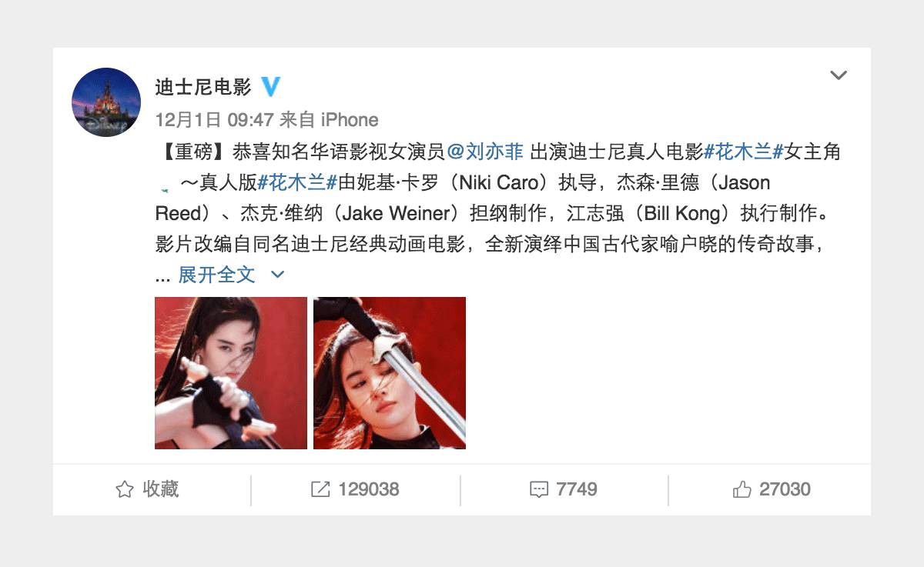Image resolution: width=924 pixels, height=567 pixels.
Task: Click the comment bubble icon
Action: [x=539, y=489]
